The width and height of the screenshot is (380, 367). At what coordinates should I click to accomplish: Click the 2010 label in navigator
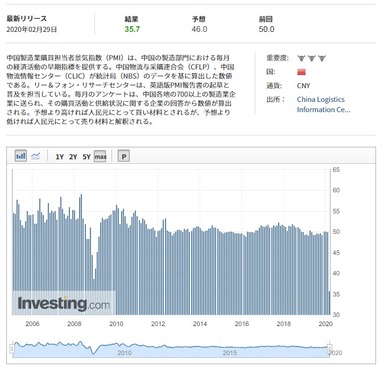(x=124, y=353)
